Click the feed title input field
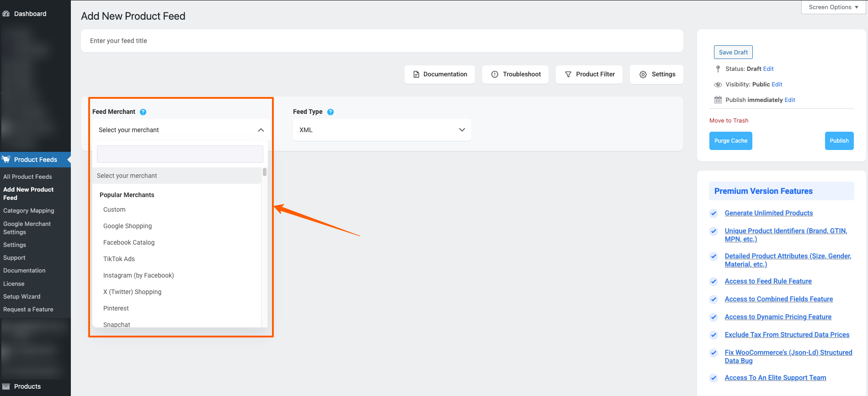The height and width of the screenshot is (396, 868). pos(382,41)
